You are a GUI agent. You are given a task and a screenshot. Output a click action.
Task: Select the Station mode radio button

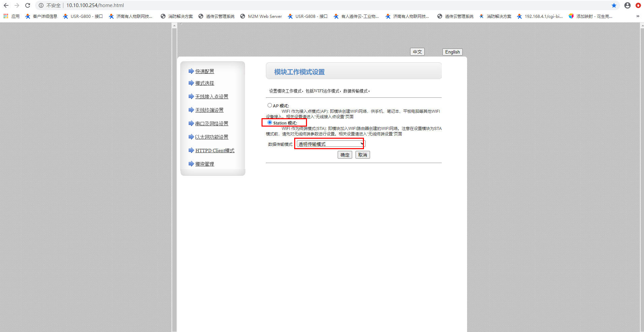click(270, 123)
